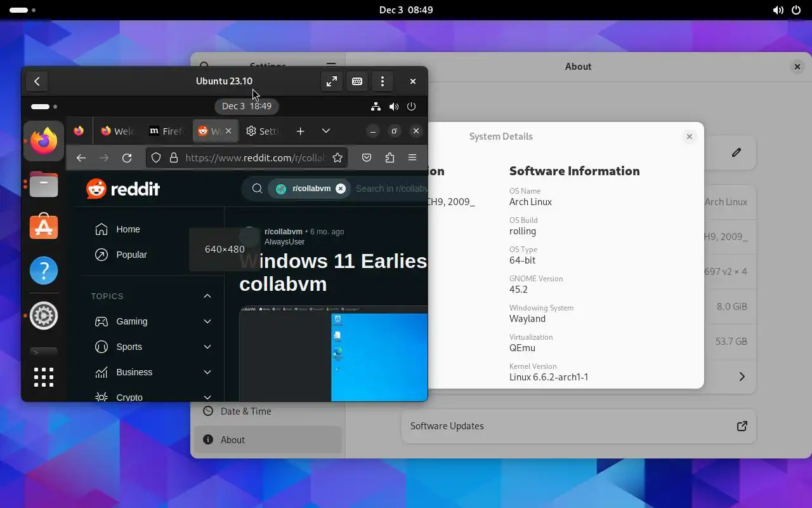Expand the Gaming topic
Viewport: 812px width, 508px height.
coord(207,321)
